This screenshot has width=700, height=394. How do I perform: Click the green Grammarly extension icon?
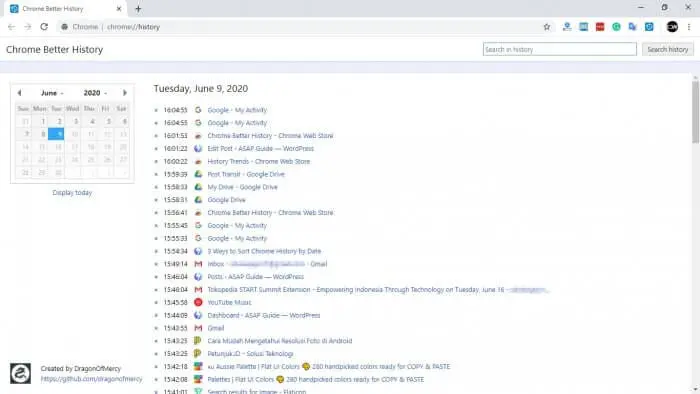pyautogui.click(x=616, y=27)
